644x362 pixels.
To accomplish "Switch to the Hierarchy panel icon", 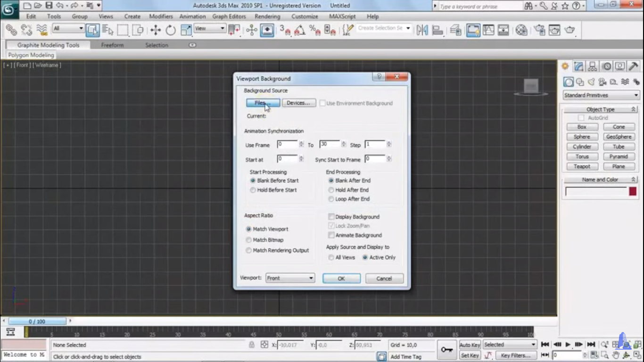I will pos(593,66).
